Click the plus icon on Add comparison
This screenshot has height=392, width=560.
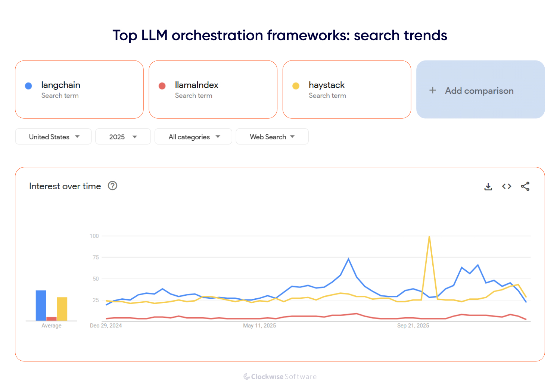coord(433,90)
